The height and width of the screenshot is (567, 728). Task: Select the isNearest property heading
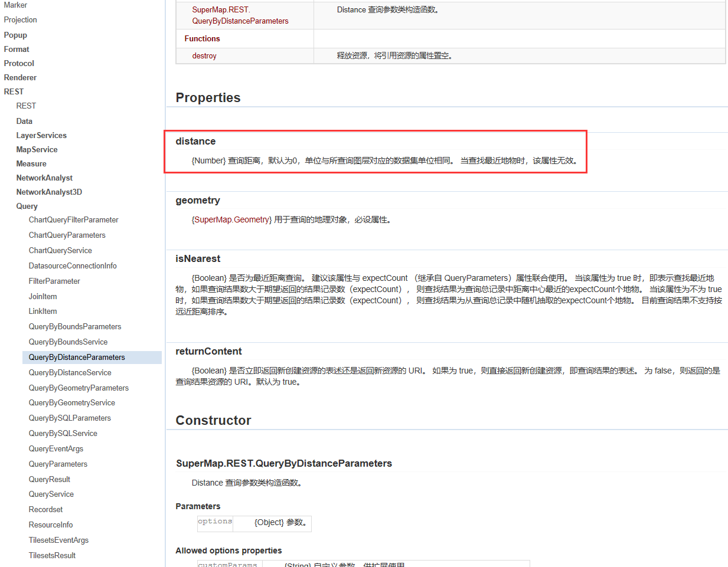click(x=198, y=258)
